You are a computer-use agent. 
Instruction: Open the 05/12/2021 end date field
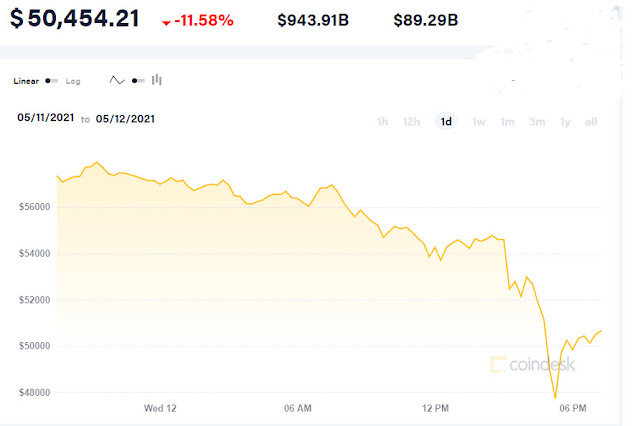click(x=125, y=119)
